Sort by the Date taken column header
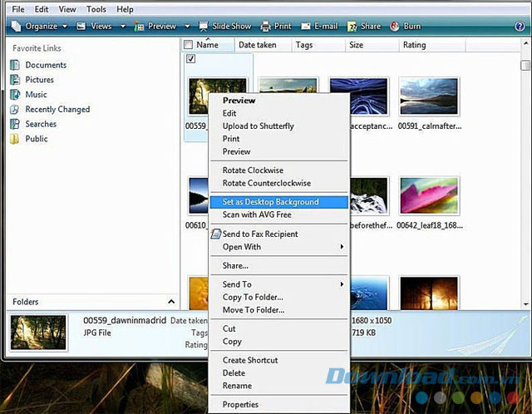This screenshot has height=414, width=532. pyautogui.click(x=263, y=45)
